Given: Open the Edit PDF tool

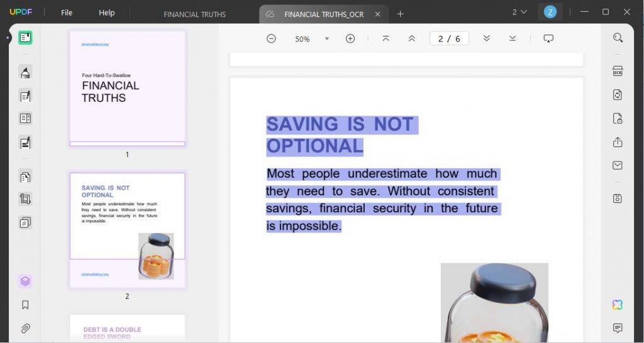Looking at the screenshot, I should tap(25, 96).
